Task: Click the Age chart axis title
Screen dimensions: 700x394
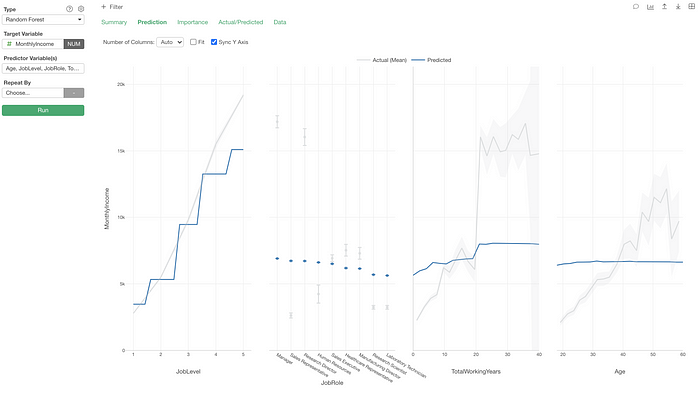Action: click(x=620, y=371)
